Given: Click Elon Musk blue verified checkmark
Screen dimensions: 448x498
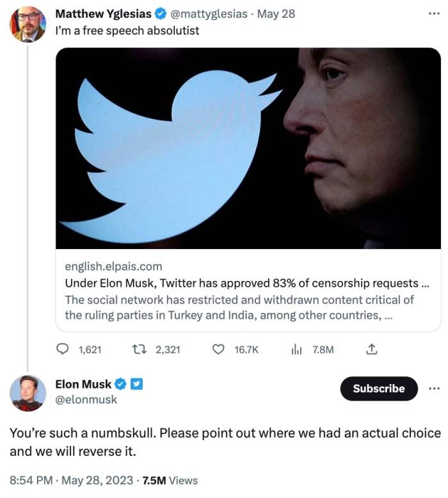Looking at the screenshot, I should pos(120,384).
